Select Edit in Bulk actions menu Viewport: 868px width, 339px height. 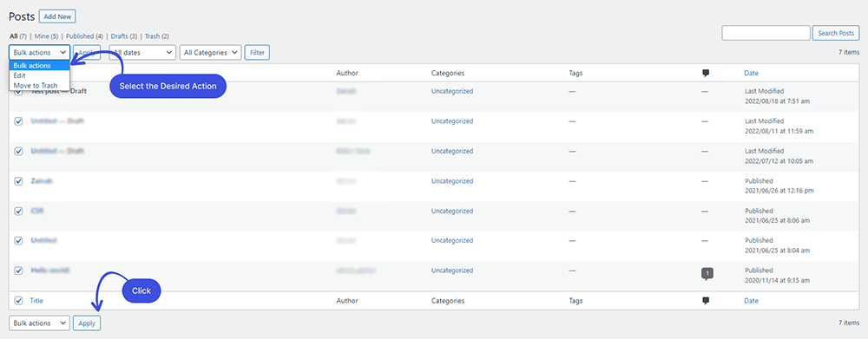(19, 75)
